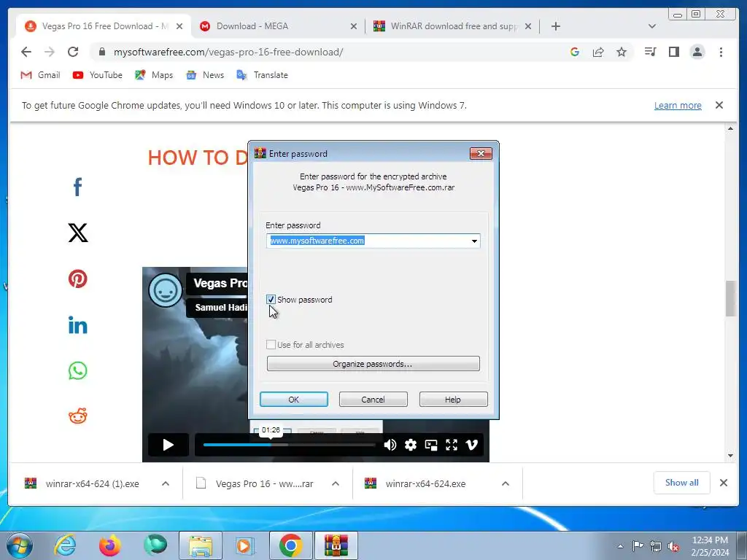The image size is (747, 560).
Task: Show all downloads
Action: (682, 483)
